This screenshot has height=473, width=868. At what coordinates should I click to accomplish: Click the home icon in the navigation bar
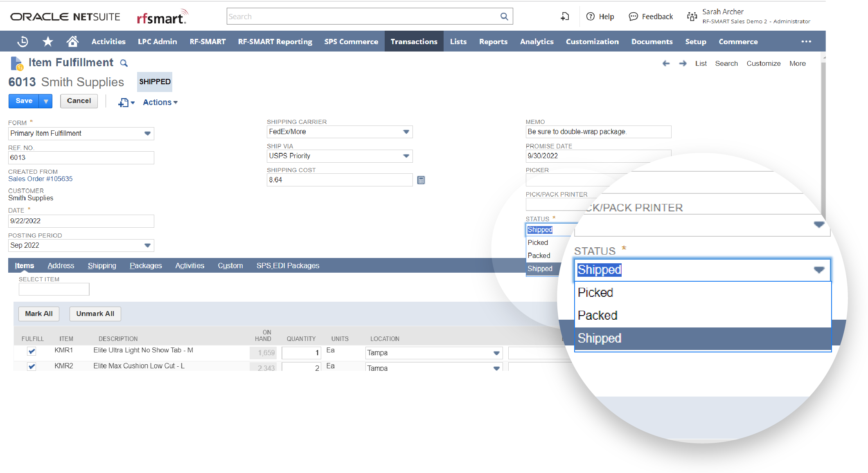point(72,41)
